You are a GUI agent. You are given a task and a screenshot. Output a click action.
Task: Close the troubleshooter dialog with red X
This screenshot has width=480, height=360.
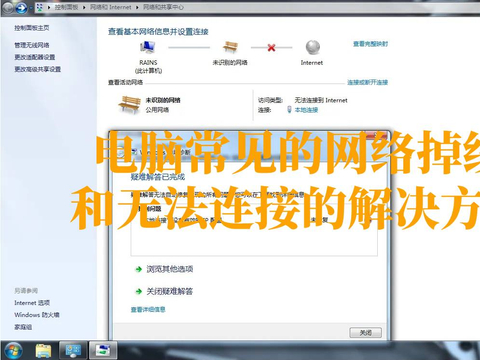377,136
